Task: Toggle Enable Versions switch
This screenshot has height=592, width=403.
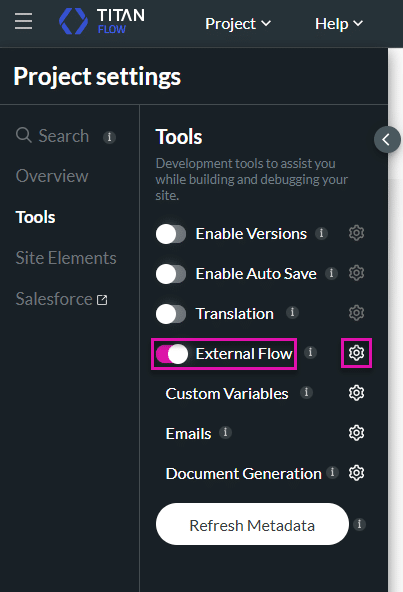Action: click(x=171, y=234)
